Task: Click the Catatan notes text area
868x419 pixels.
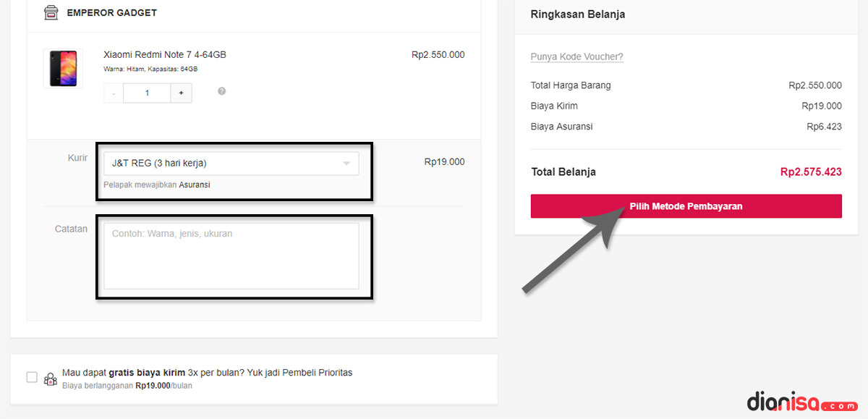Action: pos(231,255)
